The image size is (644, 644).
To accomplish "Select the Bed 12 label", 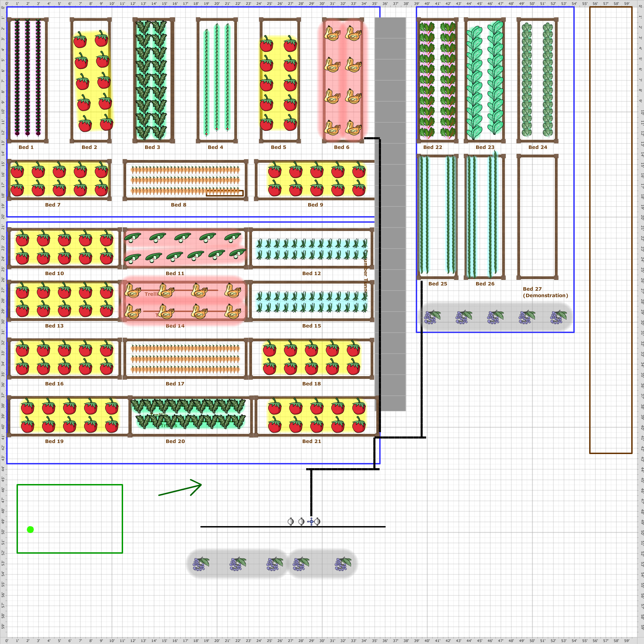I will tap(312, 273).
